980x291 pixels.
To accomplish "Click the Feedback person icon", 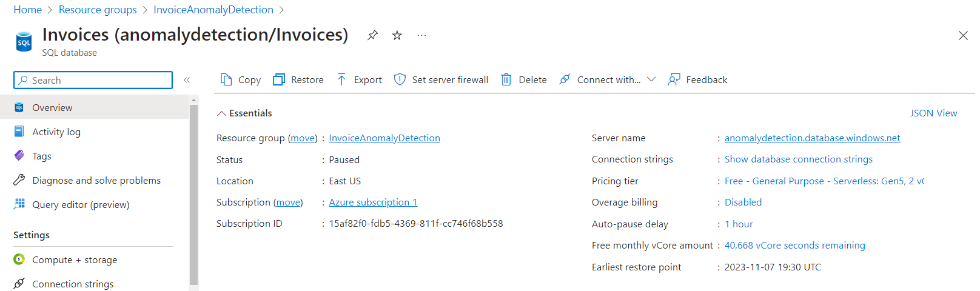I will click(x=674, y=79).
